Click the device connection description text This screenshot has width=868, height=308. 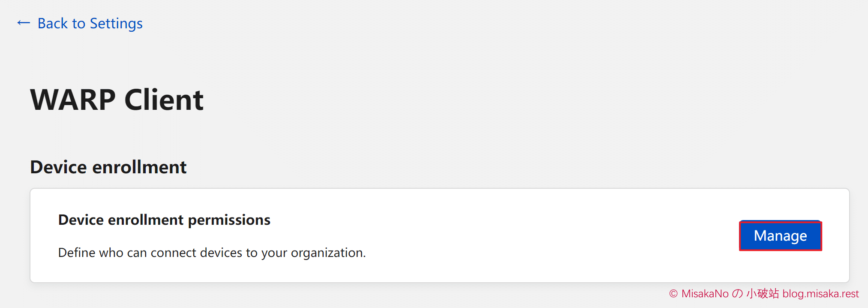tap(212, 253)
